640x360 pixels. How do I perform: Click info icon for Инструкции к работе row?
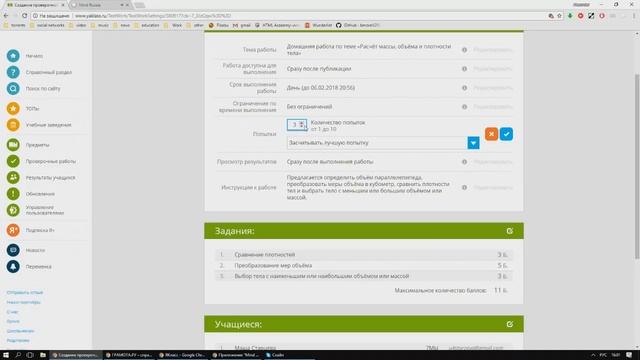click(x=464, y=188)
